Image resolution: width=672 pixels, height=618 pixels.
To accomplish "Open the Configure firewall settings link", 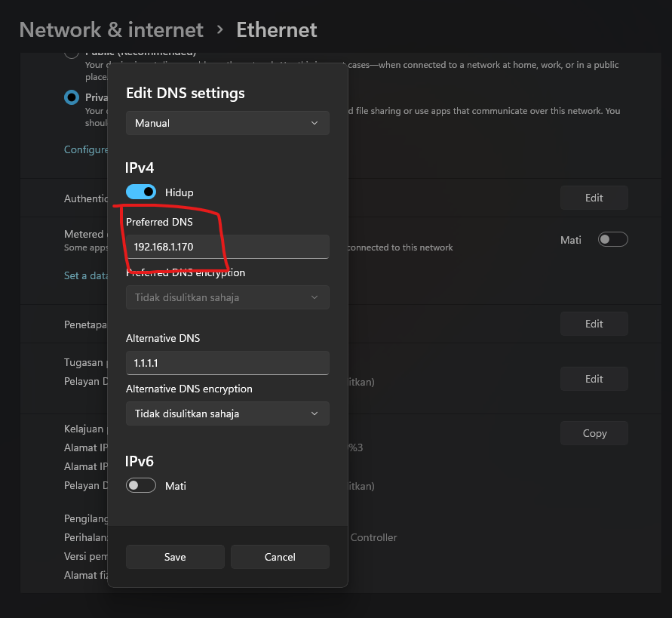I will pos(86,149).
